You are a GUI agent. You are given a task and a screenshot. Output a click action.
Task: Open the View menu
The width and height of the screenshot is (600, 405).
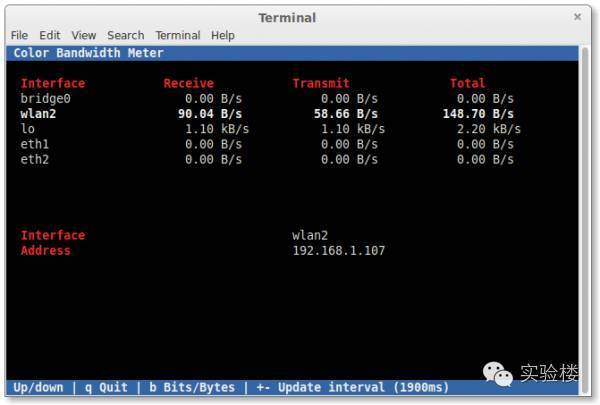pos(84,35)
